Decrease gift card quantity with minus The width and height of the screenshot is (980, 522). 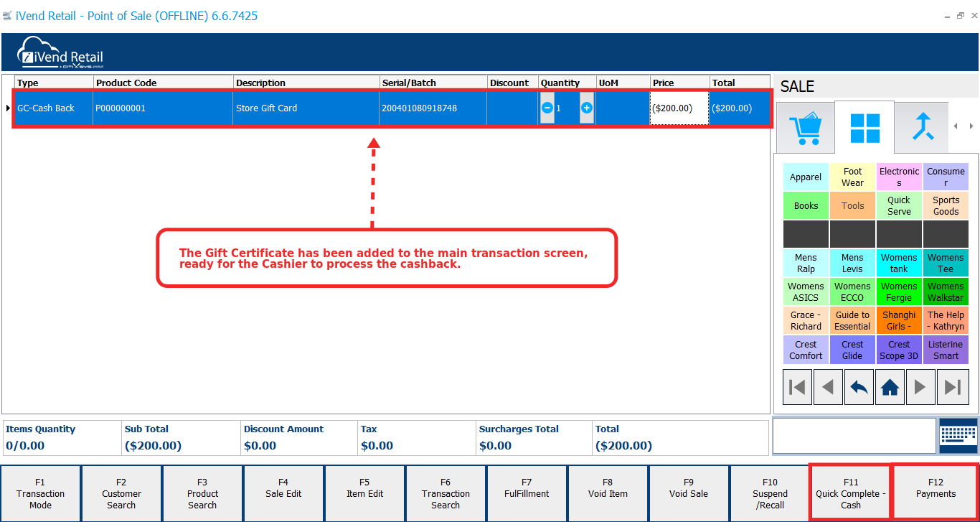[x=547, y=108]
